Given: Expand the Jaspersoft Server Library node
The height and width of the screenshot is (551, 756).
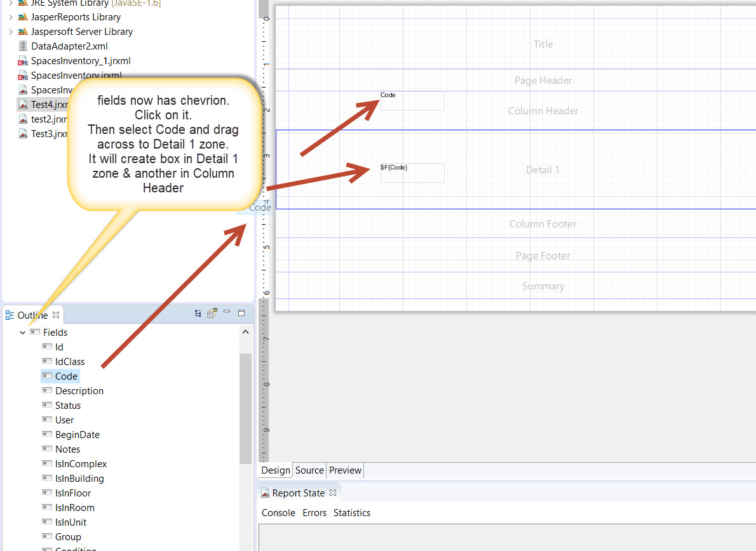Looking at the screenshot, I should 10,32.
